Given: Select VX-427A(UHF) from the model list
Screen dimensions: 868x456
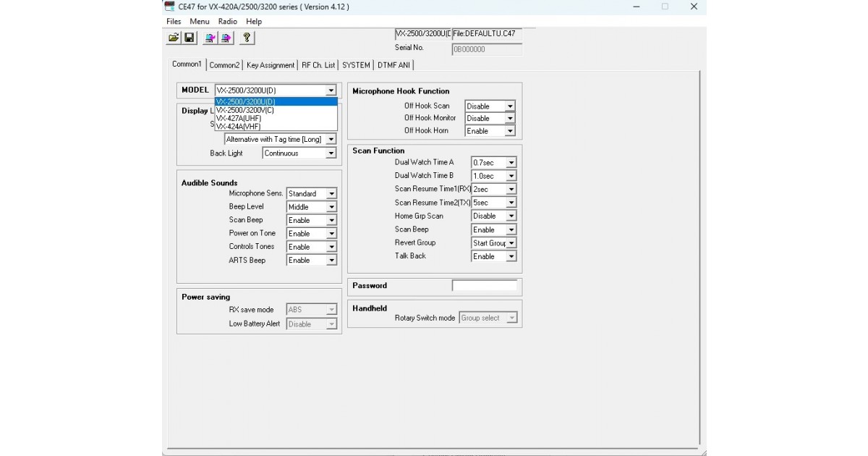Looking at the screenshot, I should 239,118.
